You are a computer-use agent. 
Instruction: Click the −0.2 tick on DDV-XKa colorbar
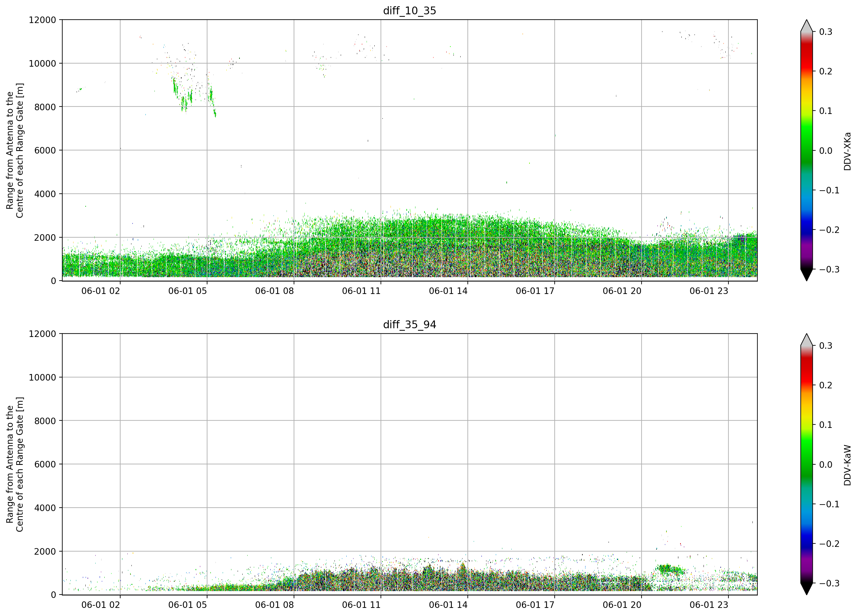point(829,230)
